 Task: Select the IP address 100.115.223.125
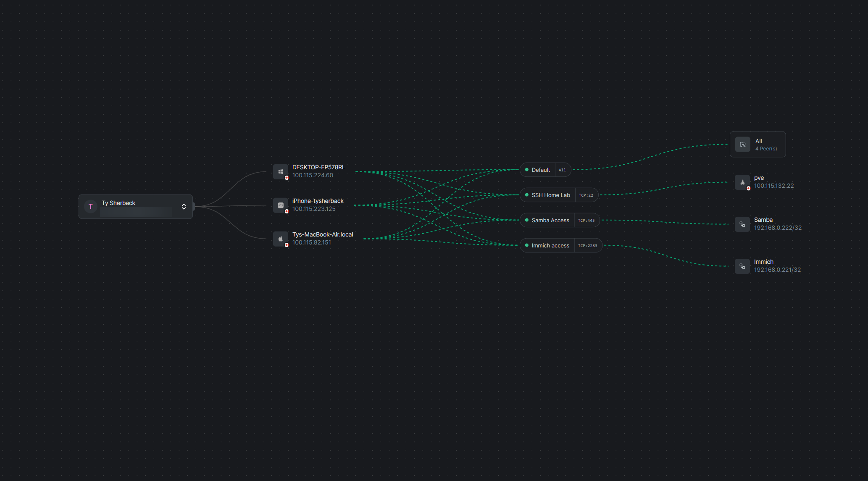314,209
